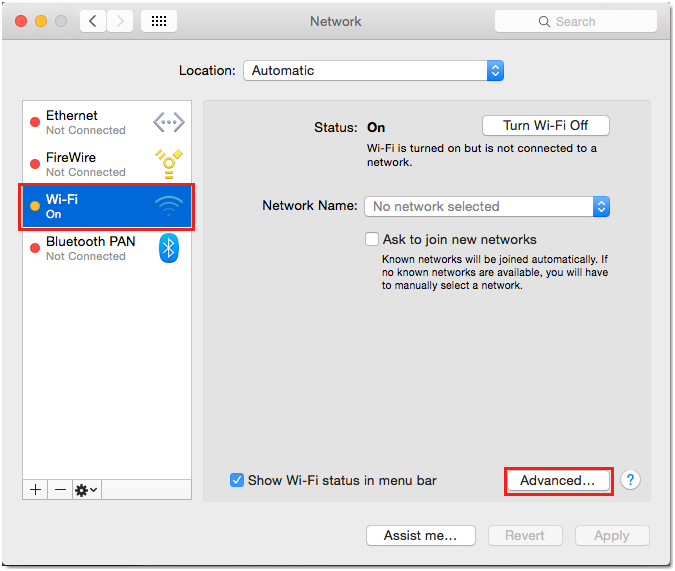This screenshot has width=675, height=571.
Task: Click the Ethernet connection arrows icon
Action: click(x=168, y=122)
